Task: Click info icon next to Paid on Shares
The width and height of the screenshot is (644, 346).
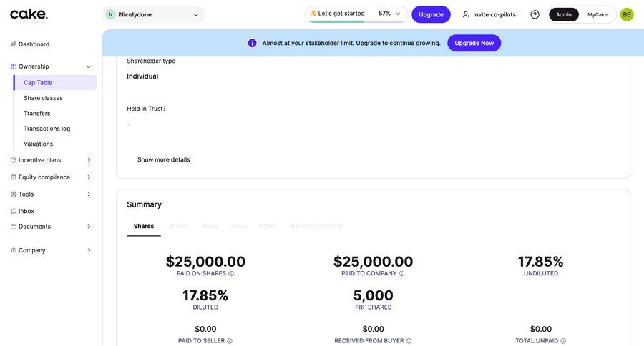Action: point(231,274)
